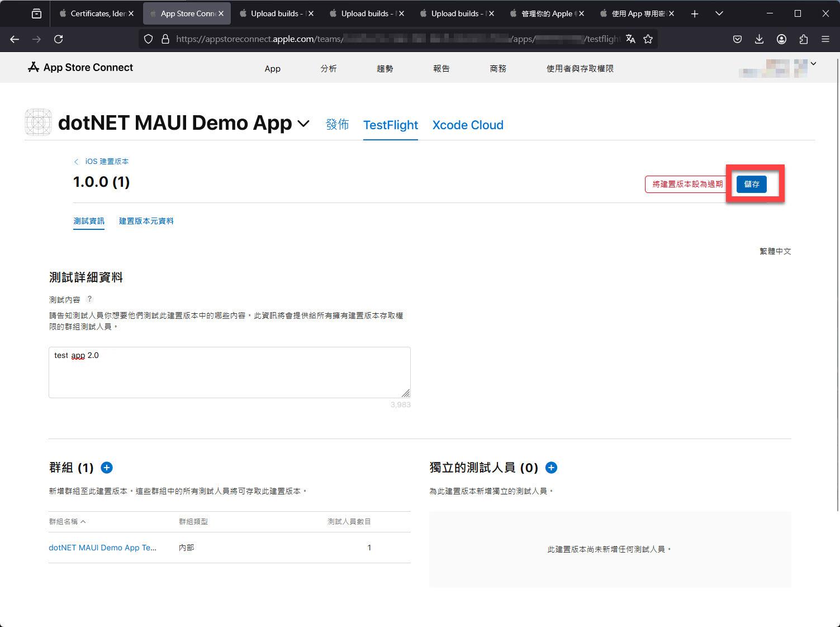The image size is (840, 627).
Task: Click the plus icon next to 群組 (1)
Action: (x=107, y=468)
